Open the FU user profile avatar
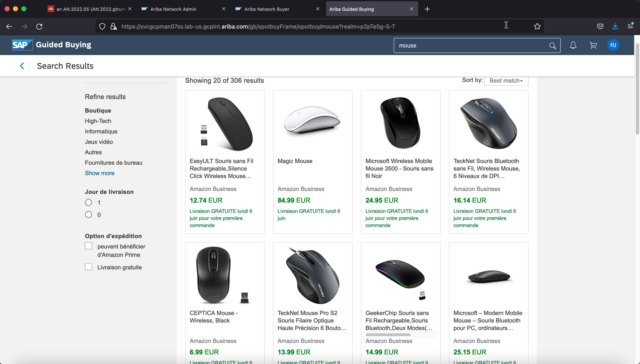The width and height of the screenshot is (640, 364). pyautogui.click(x=613, y=45)
